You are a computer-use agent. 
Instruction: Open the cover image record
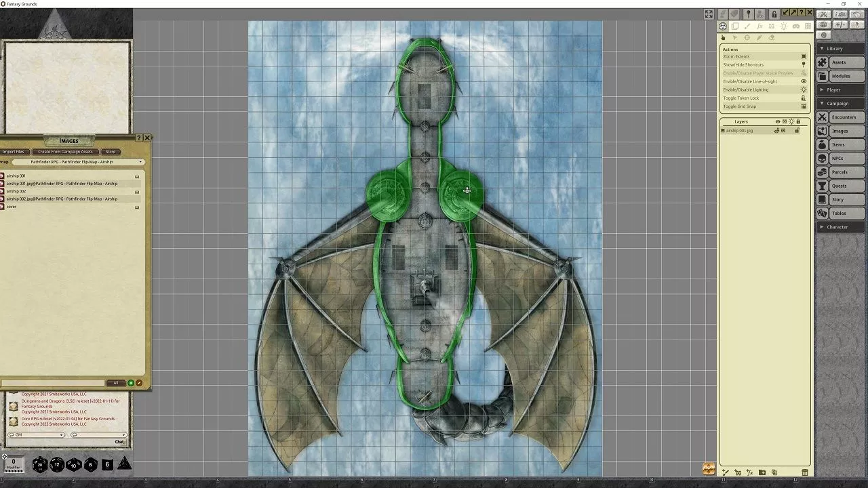tap(12, 207)
